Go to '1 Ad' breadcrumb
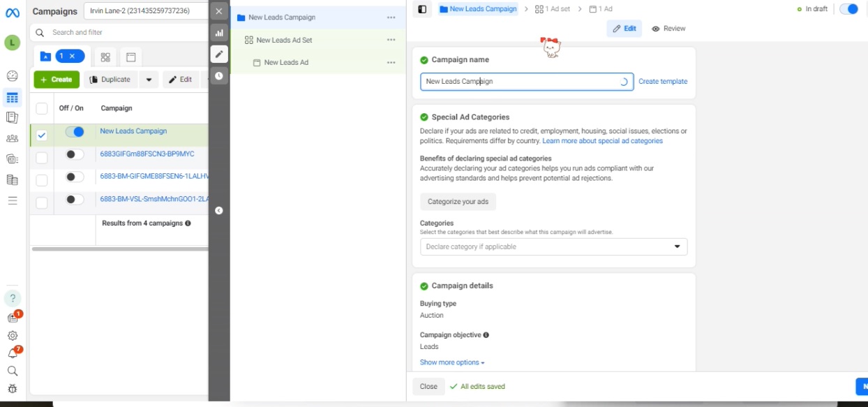The width and height of the screenshot is (868, 407). [601, 9]
